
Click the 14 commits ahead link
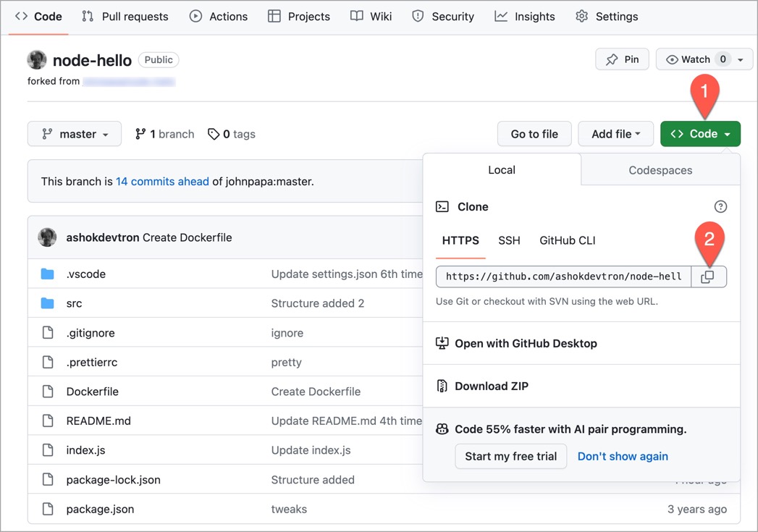coord(162,182)
